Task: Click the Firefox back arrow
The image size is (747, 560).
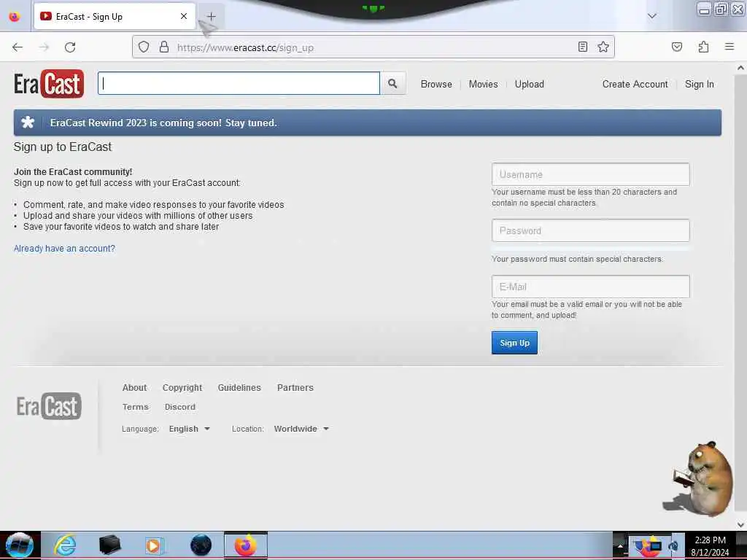Action: (x=18, y=47)
